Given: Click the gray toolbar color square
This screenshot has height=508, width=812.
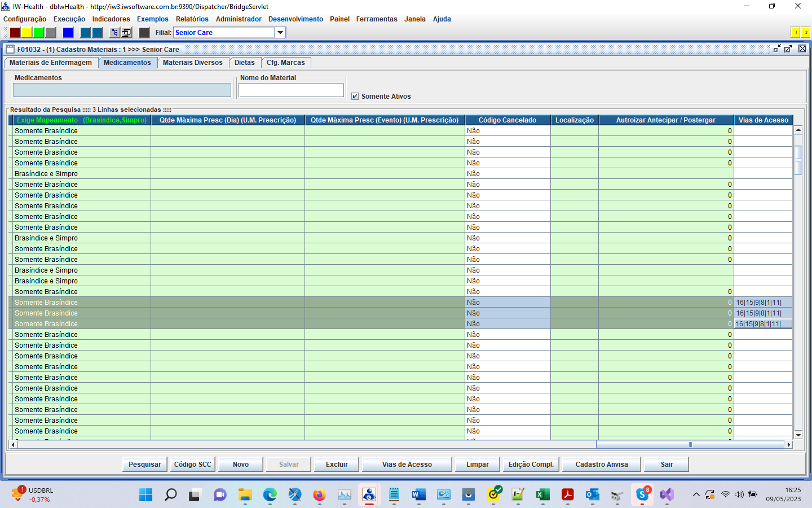Looking at the screenshot, I should 51,33.
